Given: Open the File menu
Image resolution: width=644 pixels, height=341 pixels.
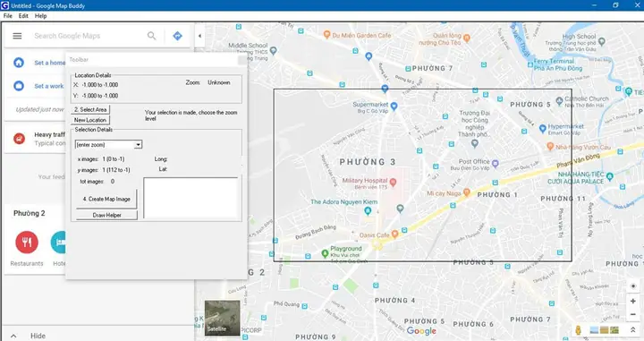Looking at the screenshot, I should pyautogui.click(x=7, y=15).
